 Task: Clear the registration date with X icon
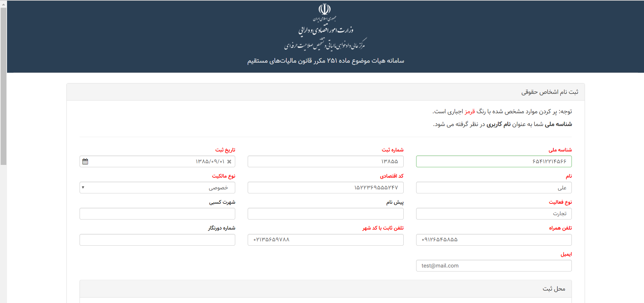[229, 162]
